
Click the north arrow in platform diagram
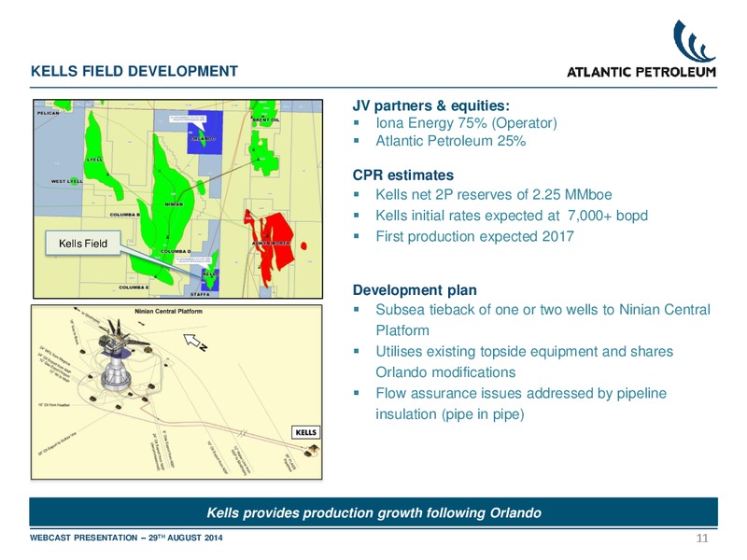[194, 342]
